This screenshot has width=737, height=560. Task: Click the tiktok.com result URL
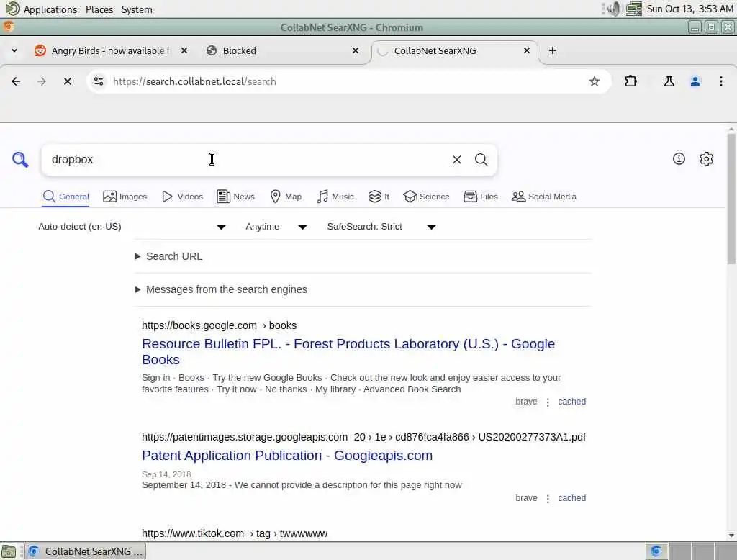coord(235,533)
